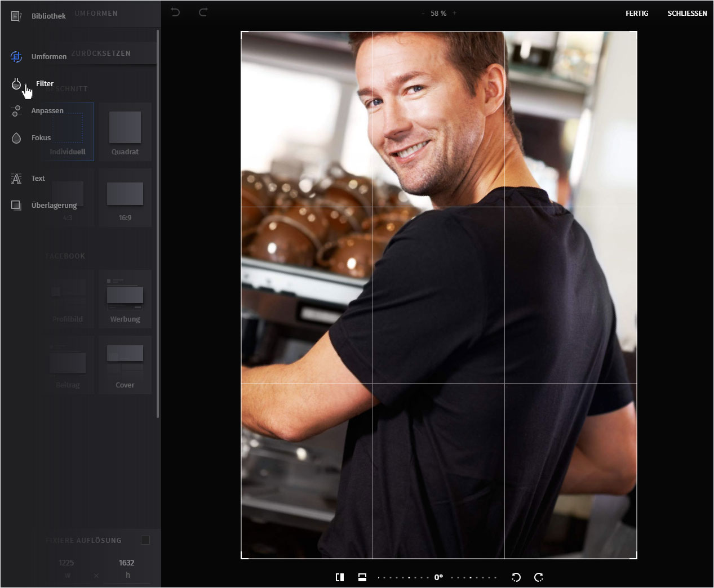The width and height of the screenshot is (714, 588).
Task: Click the width field showing 1225
Action: [x=66, y=568]
